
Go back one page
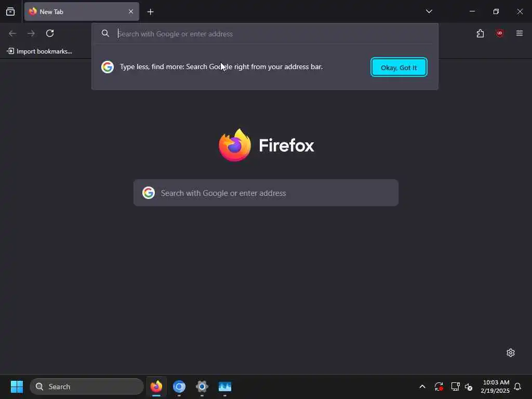pos(12,33)
